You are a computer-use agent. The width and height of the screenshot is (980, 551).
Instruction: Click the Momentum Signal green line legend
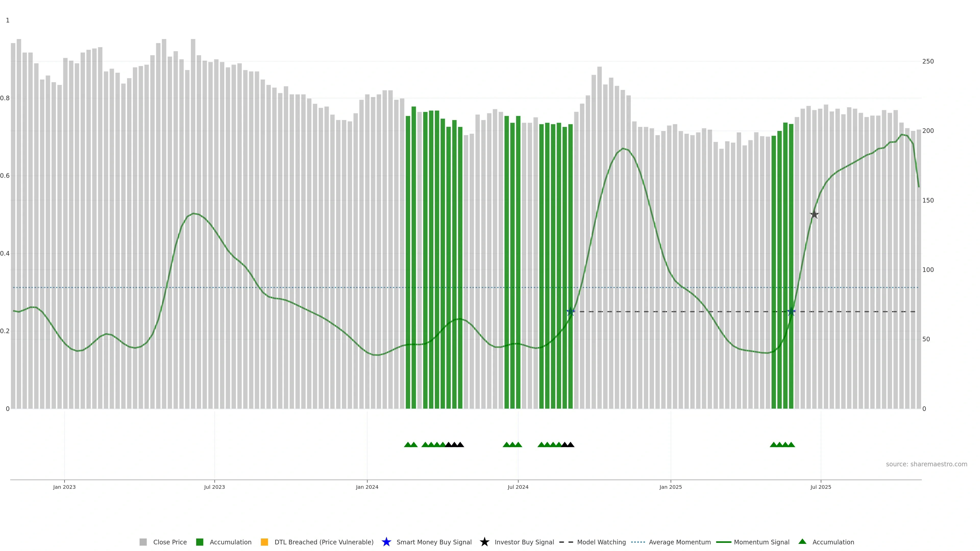tap(723, 542)
